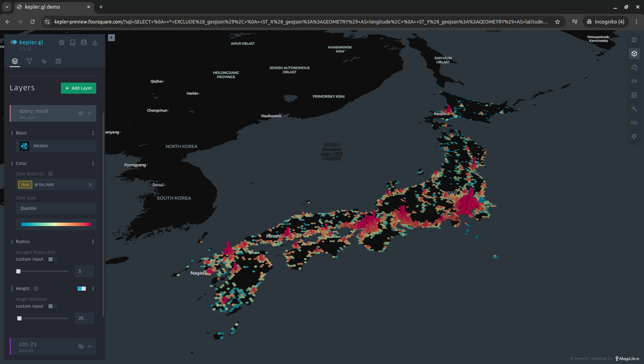Click the hexagon radius value field
The image size is (644, 364).
pyautogui.click(x=84, y=271)
